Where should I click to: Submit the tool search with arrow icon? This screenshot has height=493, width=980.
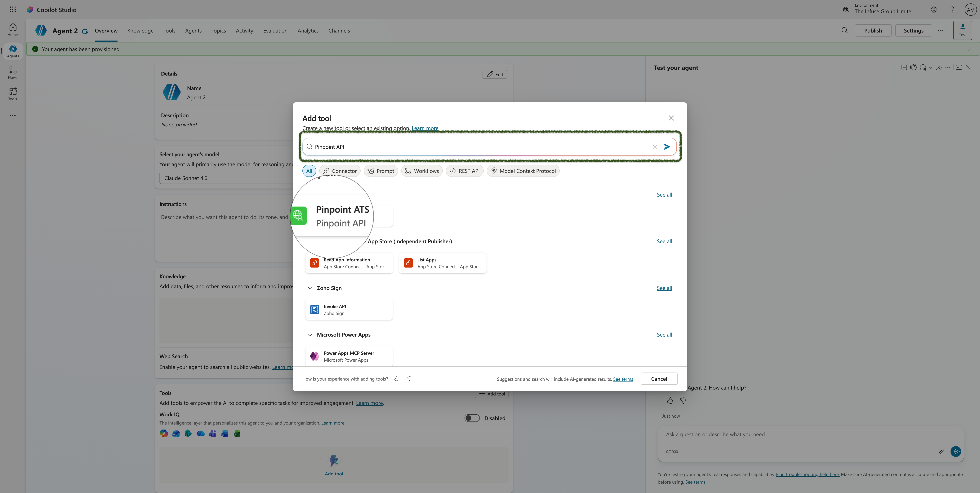667,147
